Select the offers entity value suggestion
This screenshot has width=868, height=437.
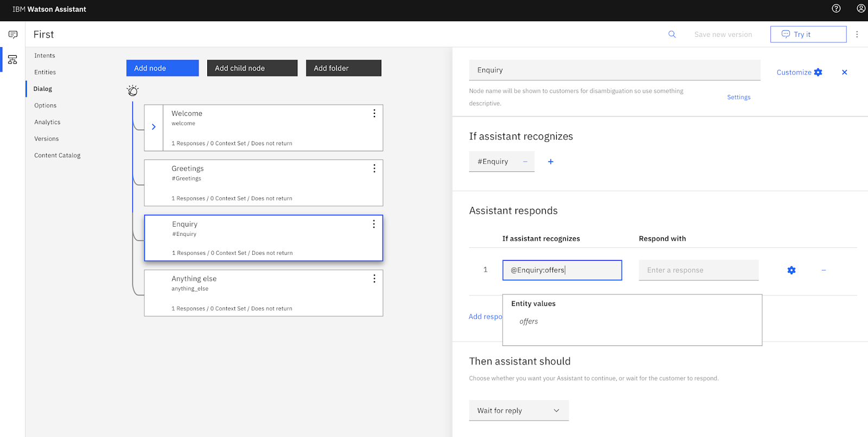(529, 322)
